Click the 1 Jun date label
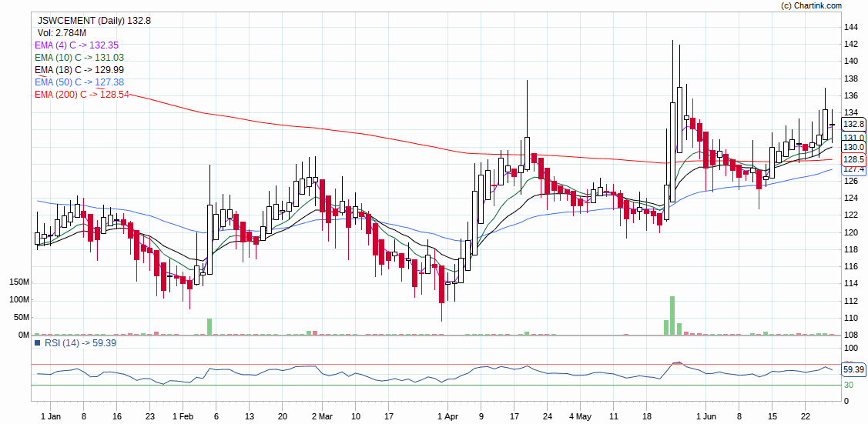 pyautogui.click(x=705, y=416)
